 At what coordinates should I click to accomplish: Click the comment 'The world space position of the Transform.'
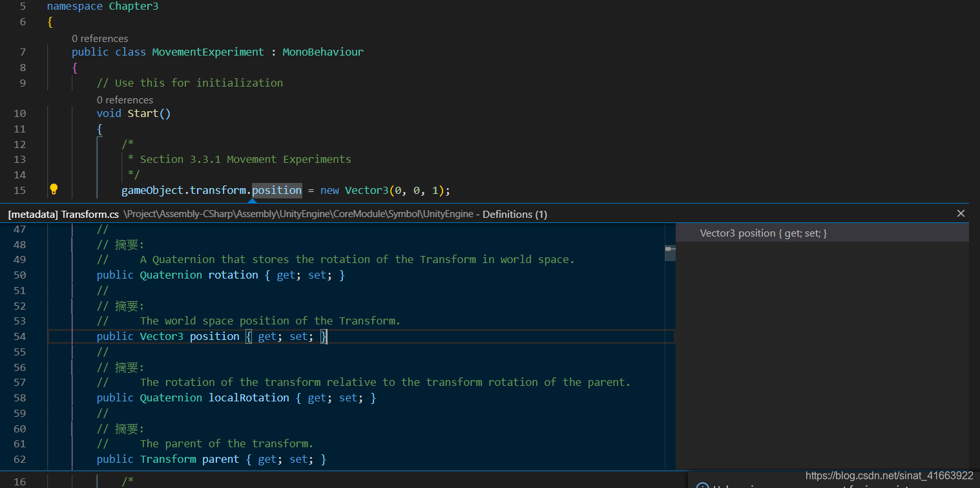pos(271,321)
